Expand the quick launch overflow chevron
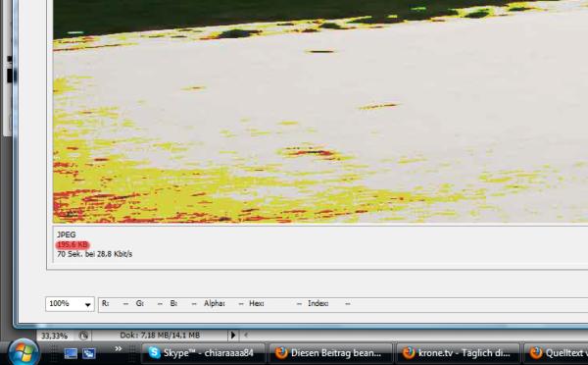The width and height of the screenshot is (588, 365). pos(119,349)
